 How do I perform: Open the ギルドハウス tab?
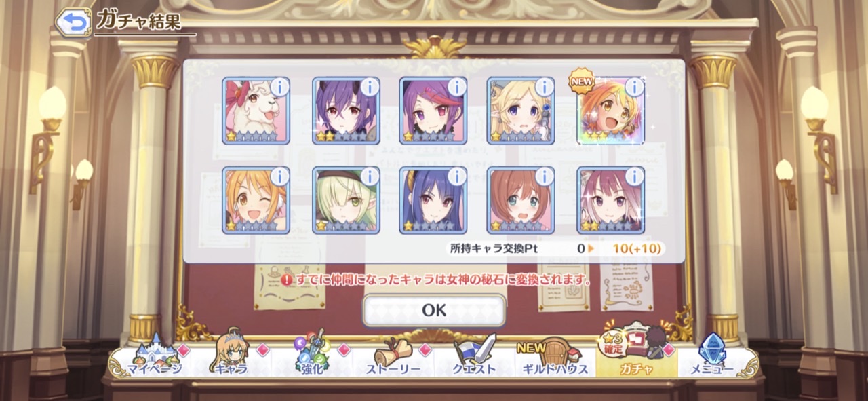[x=555, y=360]
